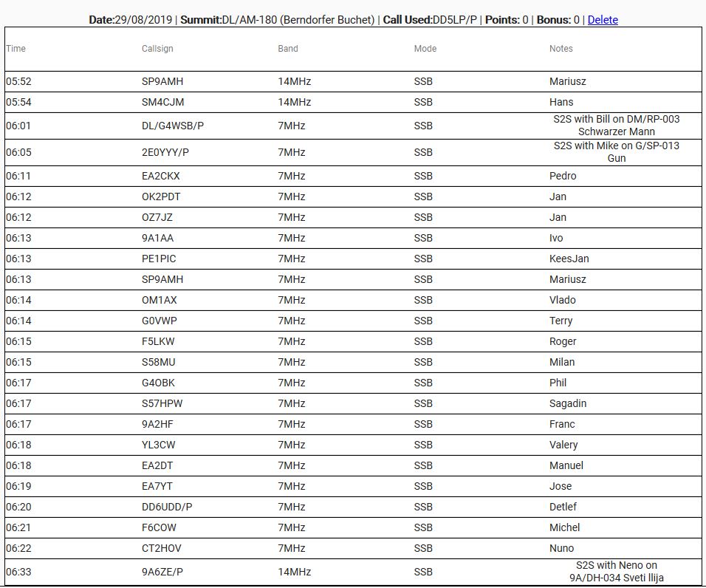Select the S2S with Bill note
706x588 pixels.
tap(616, 126)
